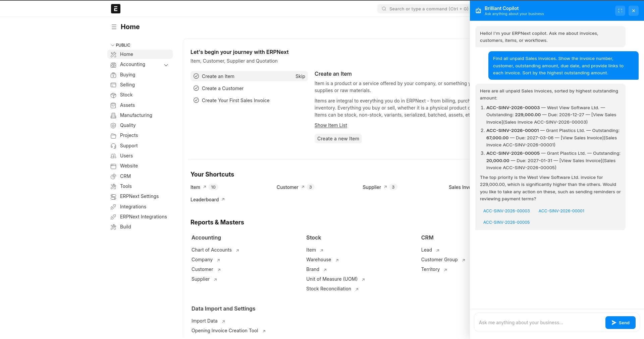Focus the search or command bar
Image resolution: width=644 pixels, height=339 pixels.
pyautogui.click(x=424, y=9)
